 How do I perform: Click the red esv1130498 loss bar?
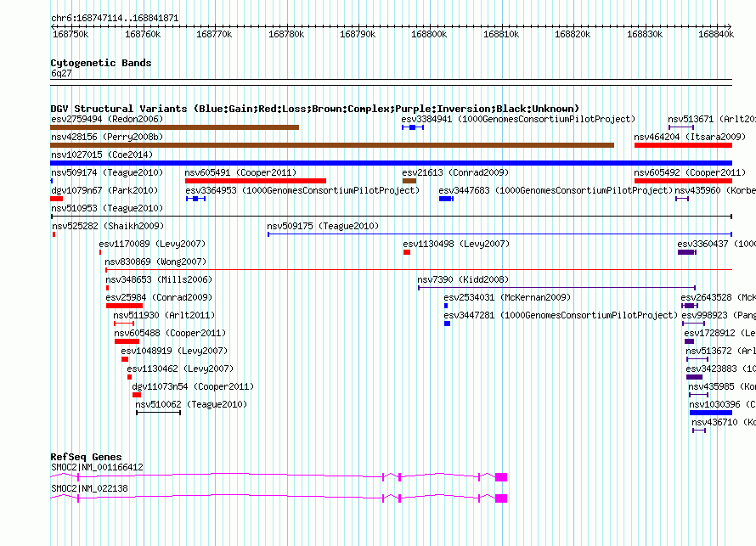point(407,252)
